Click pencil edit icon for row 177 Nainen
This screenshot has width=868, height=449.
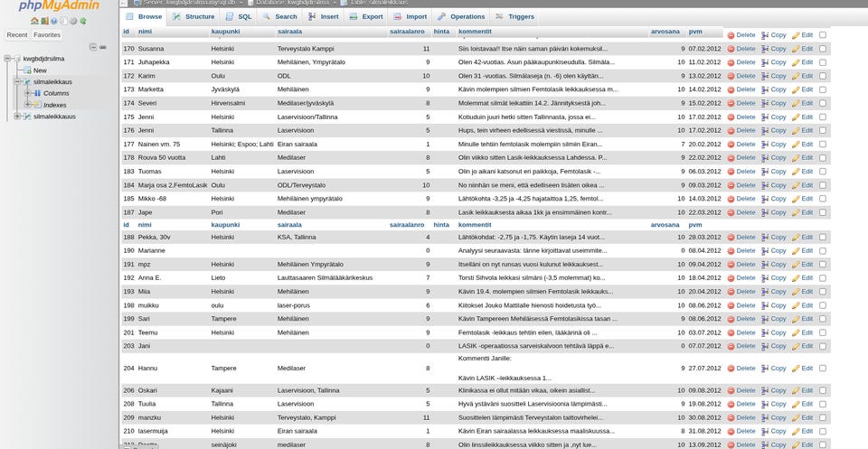pyautogui.click(x=796, y=145)
